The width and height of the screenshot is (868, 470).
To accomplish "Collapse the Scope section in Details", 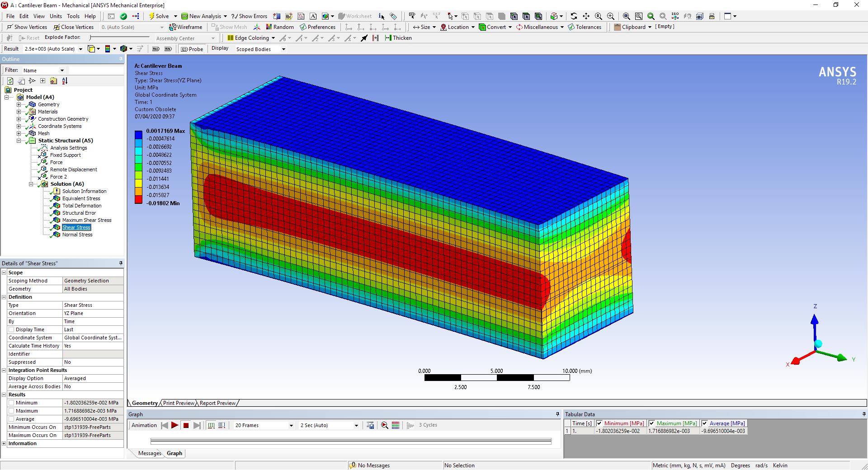I will point(4,273).
